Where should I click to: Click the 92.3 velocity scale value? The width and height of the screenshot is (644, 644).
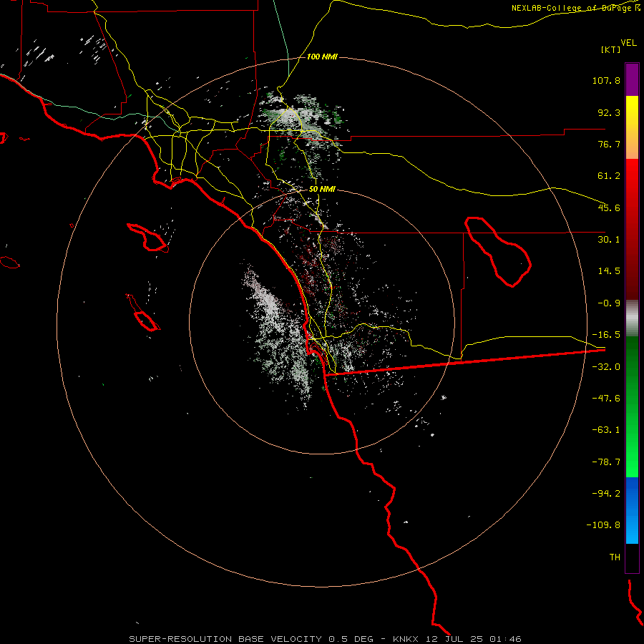pyautogui.click(x=609, y=112)
